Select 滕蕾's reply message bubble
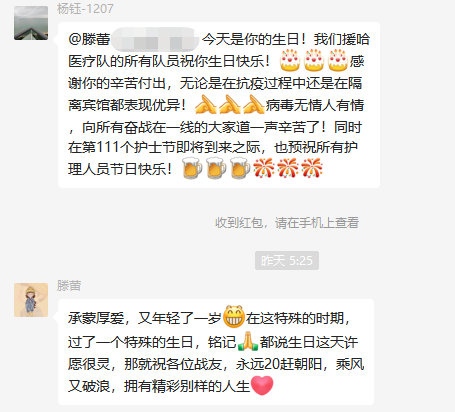This screenshot has width=455, height=412. pyautogui.click(x=216, y=352)
